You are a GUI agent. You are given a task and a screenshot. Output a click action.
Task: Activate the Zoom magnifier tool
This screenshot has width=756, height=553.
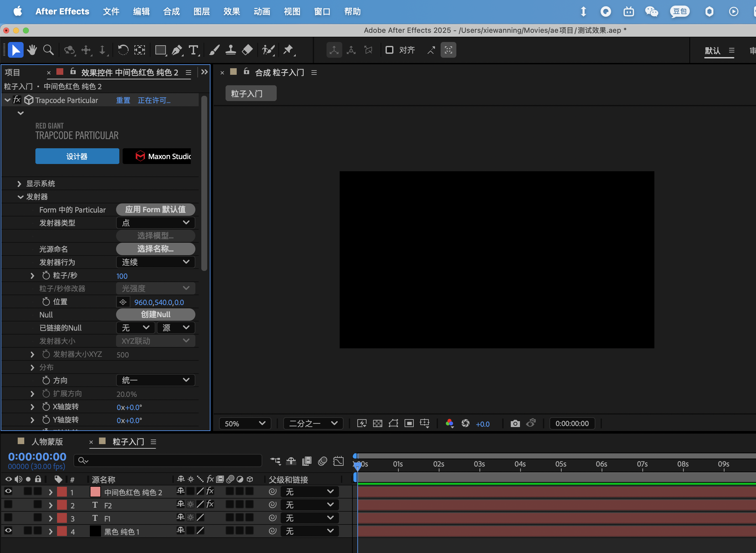pyautogui.click(x=49, y=50)
